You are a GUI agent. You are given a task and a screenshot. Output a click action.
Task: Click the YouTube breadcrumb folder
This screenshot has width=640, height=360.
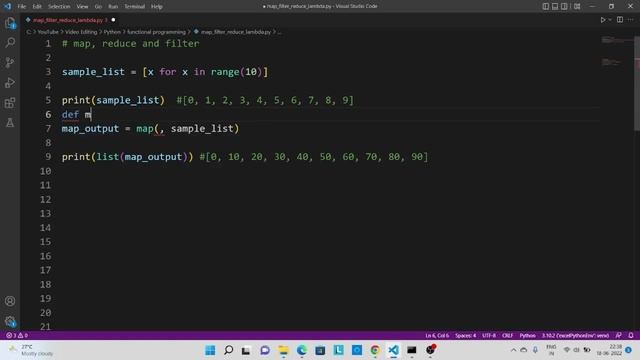click(48, 32)
